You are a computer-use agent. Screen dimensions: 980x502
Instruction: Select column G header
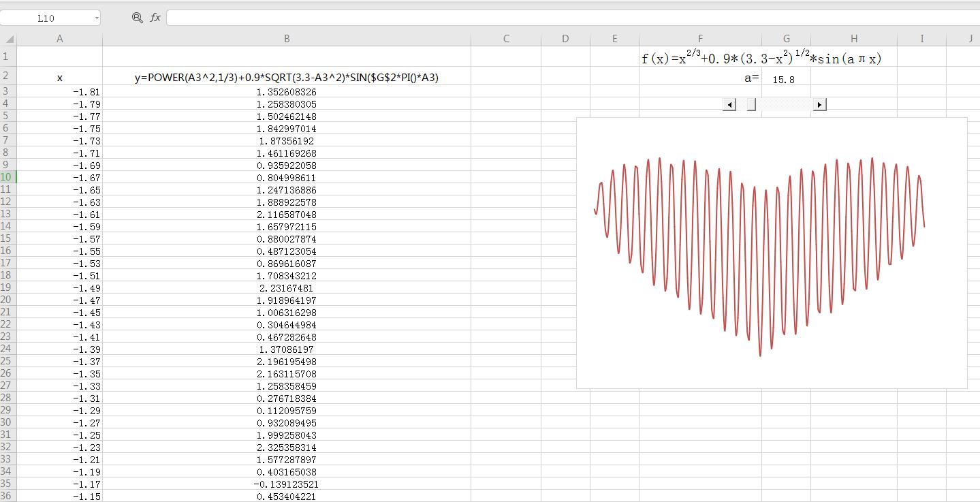tap(786, 39)
